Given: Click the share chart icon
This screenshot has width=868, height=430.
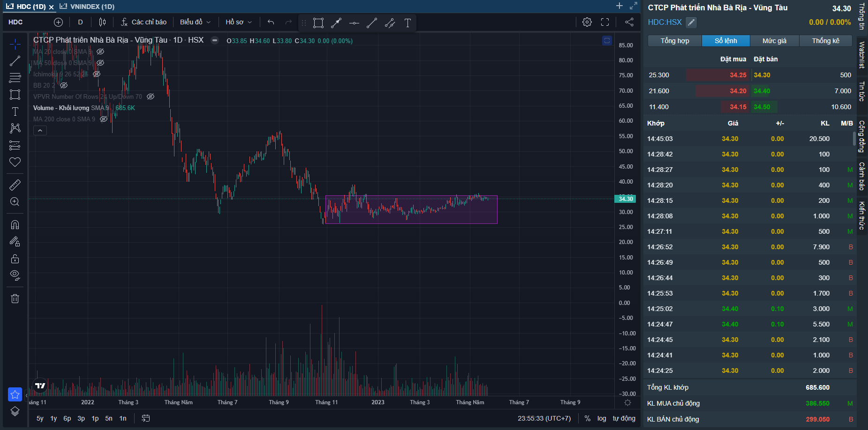Looking at the screenshot, I should [629, 22].
